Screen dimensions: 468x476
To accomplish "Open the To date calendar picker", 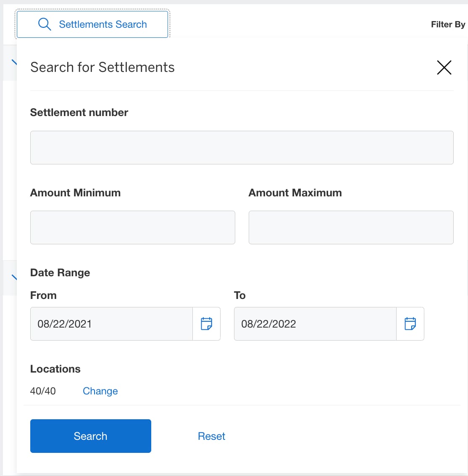I will click(410, 323).
